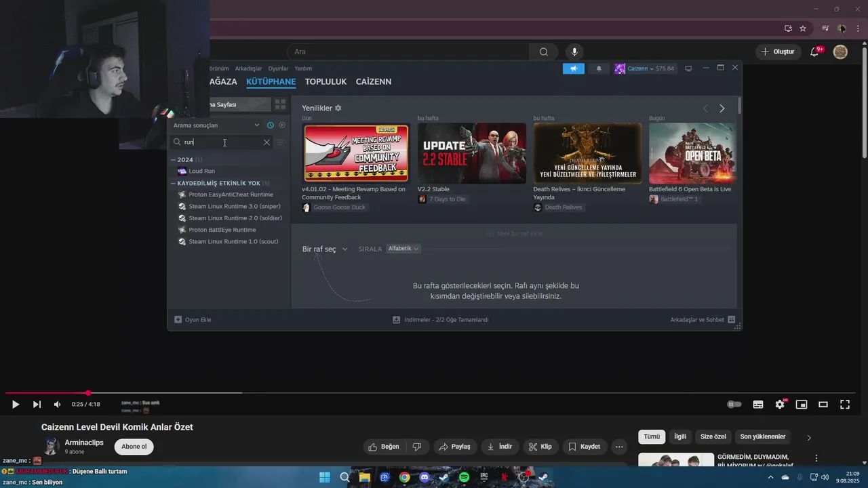Enter fullscreen on YouTube player

click(845, 405)
